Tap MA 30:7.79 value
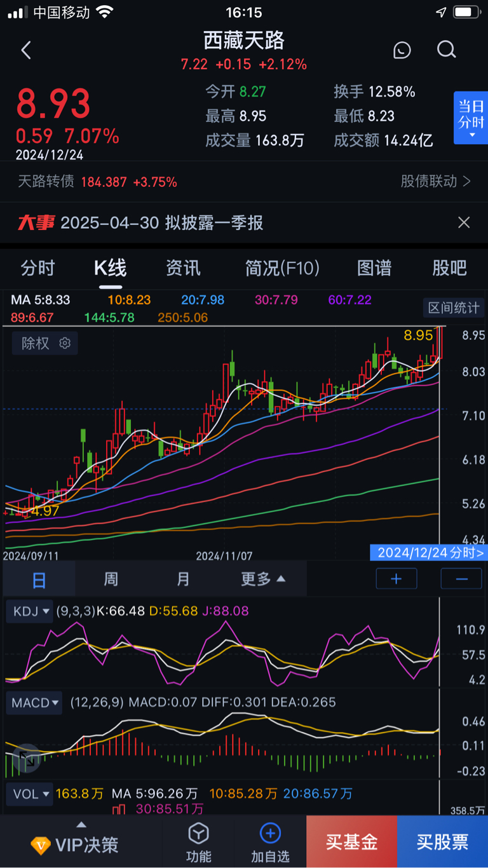 [276, 300]
